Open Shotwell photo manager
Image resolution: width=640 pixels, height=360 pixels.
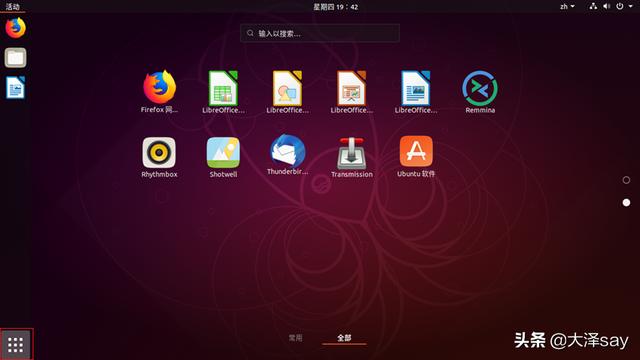click(223, 152)
